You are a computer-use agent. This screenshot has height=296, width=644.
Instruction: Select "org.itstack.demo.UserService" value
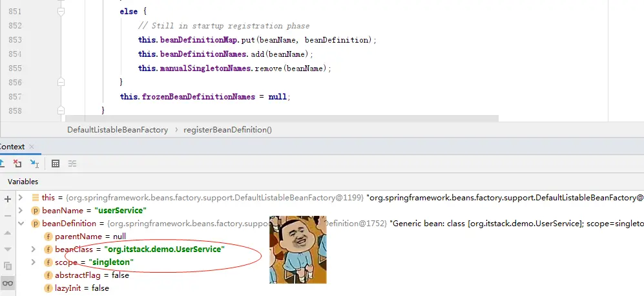pyautogui.click(x=165, y=249)
